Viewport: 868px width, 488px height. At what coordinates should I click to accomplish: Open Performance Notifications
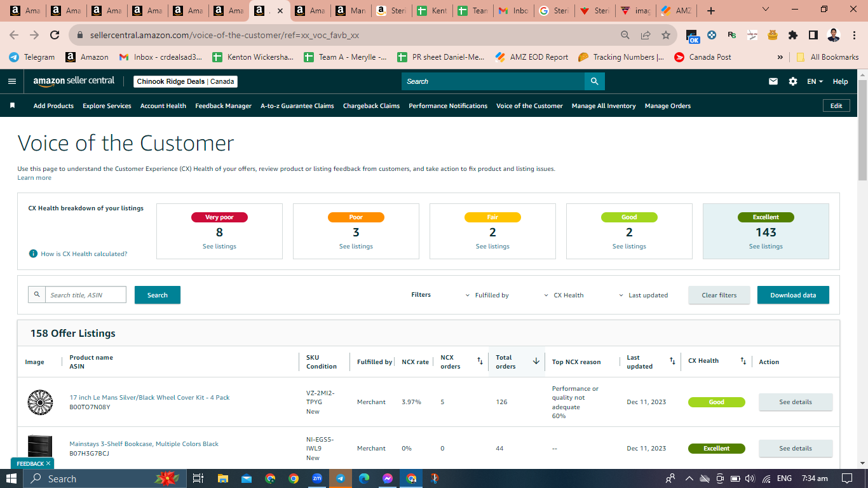click(448, 105)
